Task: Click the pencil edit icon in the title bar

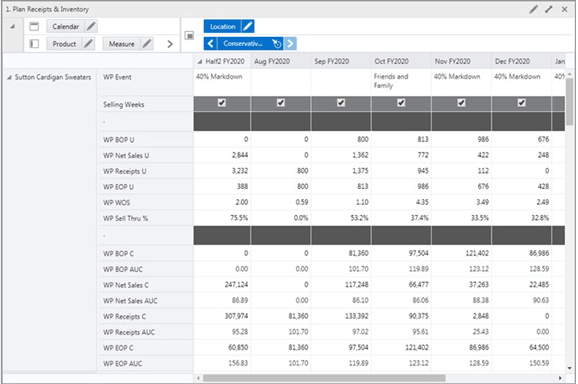Action: (533, 9)
